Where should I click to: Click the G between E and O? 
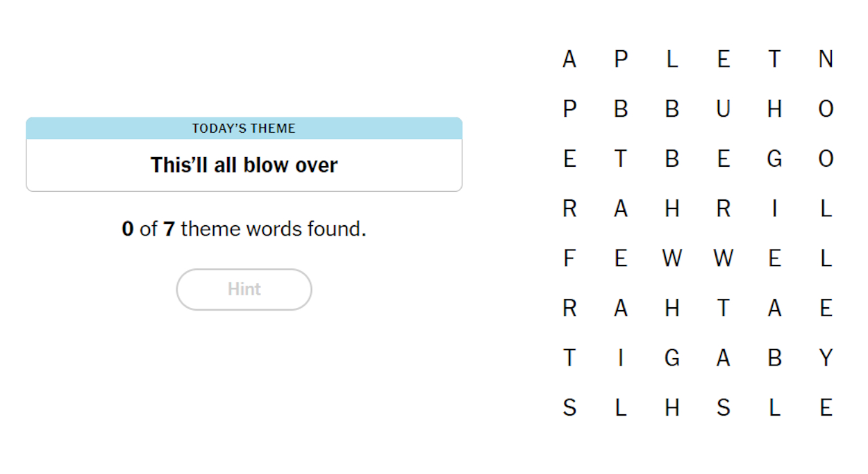click(774, 159)
